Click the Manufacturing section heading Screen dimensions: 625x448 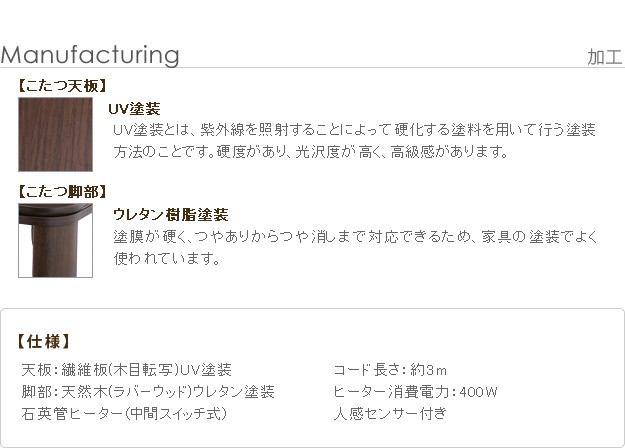pos(90,54)
